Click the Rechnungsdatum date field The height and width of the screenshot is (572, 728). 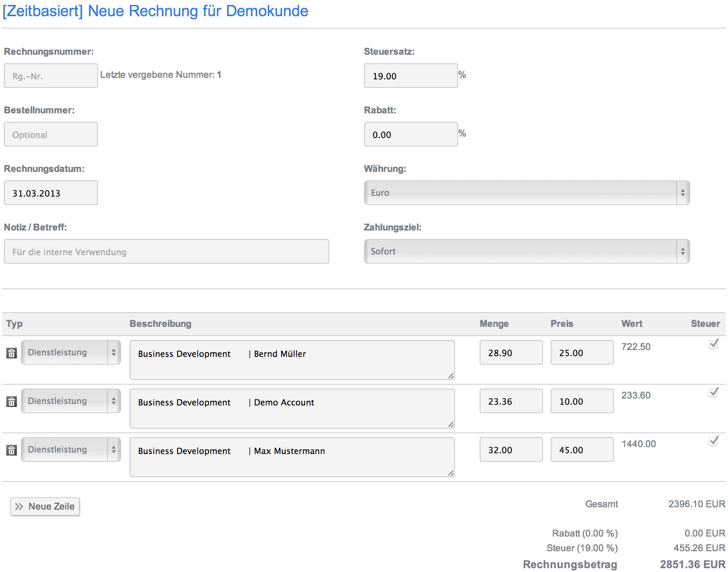coord(51,193)
